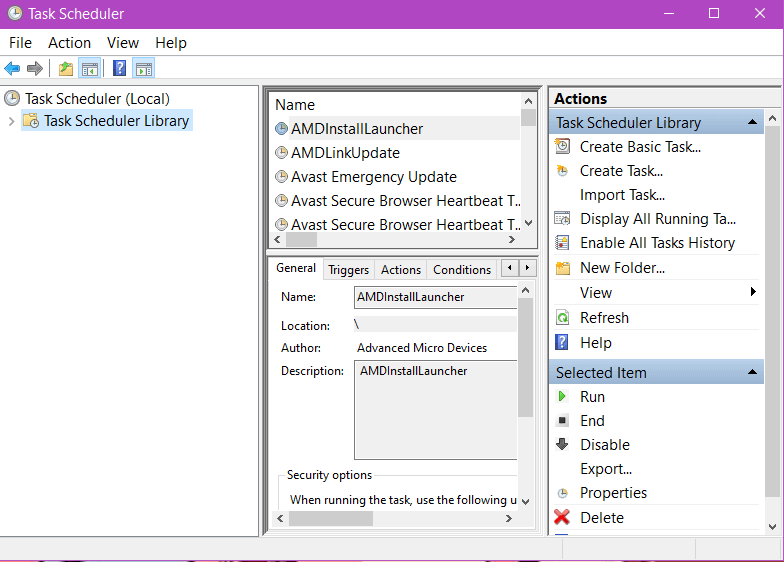Select the AMDLinkUpdate task row
This screenshot has height=562, width=784.
coord(396,152)
